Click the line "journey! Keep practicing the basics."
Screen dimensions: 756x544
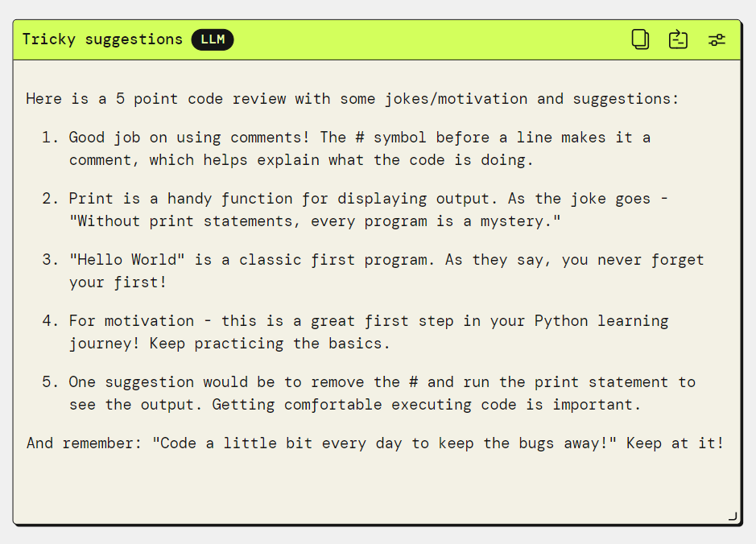click(x=229, y=344)
